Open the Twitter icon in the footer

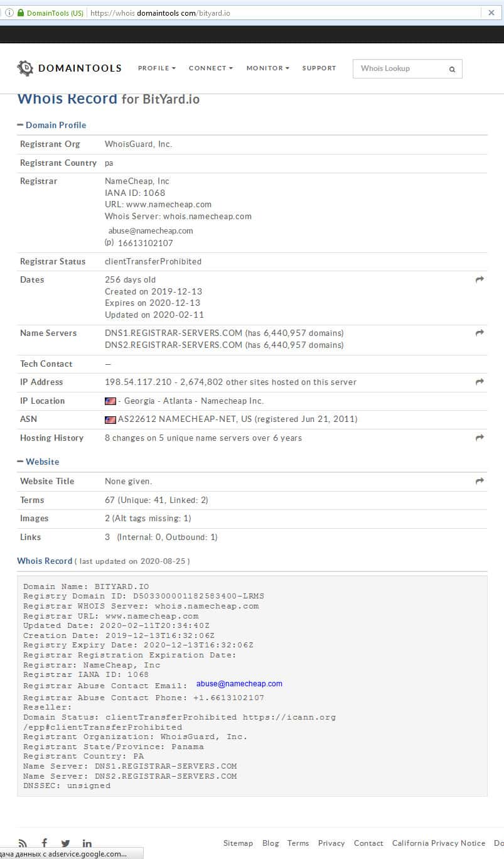(x=65, y=844)
